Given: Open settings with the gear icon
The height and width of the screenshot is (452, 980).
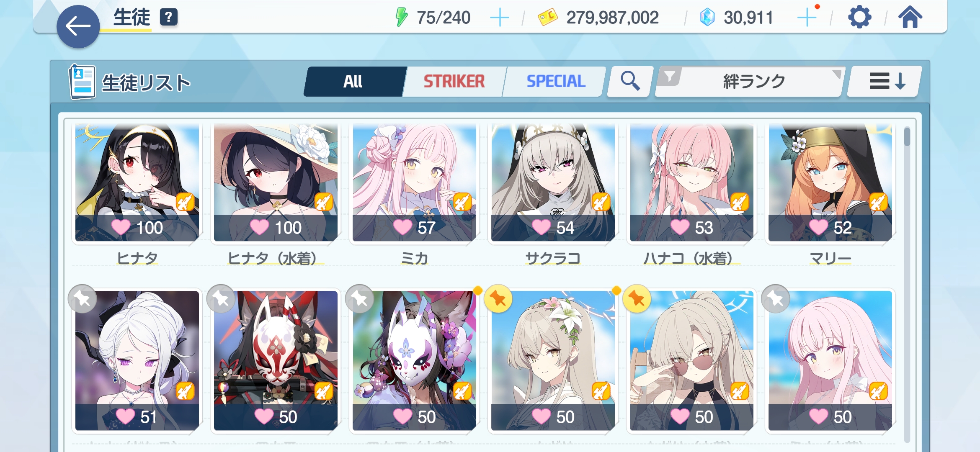Looking at the screenshot, I should 859,18.
